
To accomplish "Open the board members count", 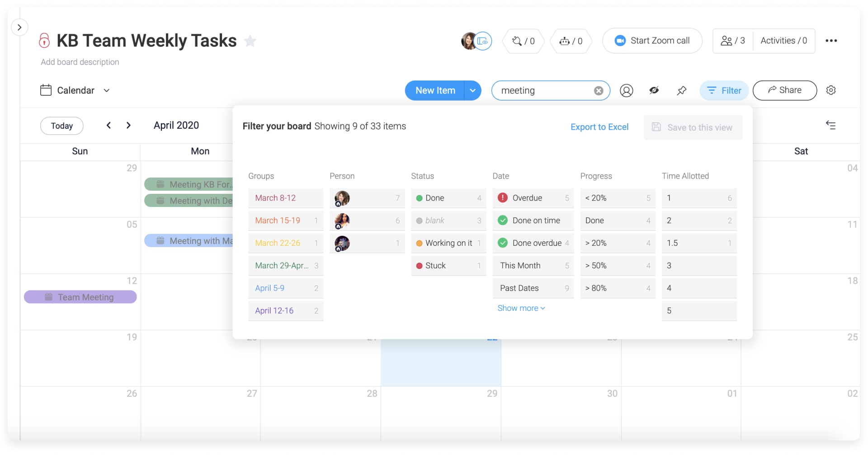I will (733, 41).
